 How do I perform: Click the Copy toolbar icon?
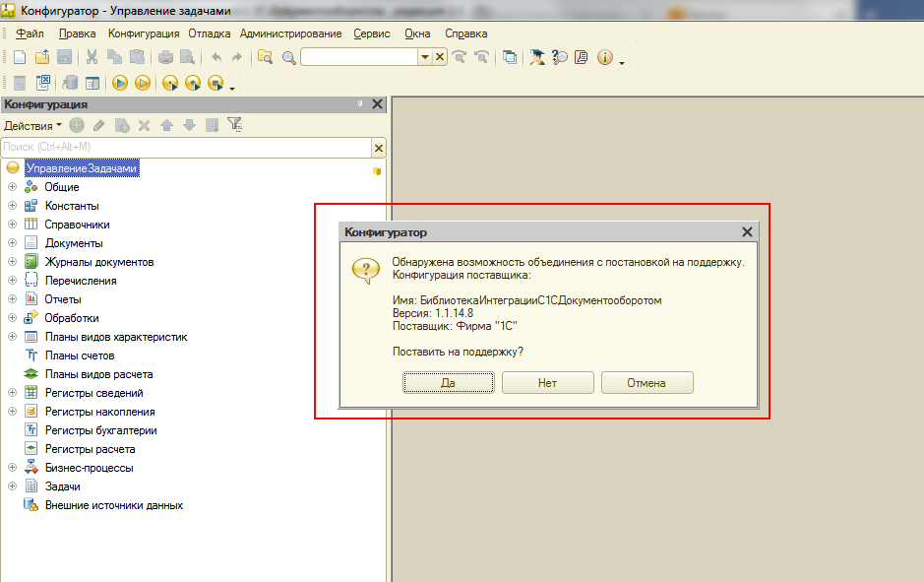tap(114, 57)
